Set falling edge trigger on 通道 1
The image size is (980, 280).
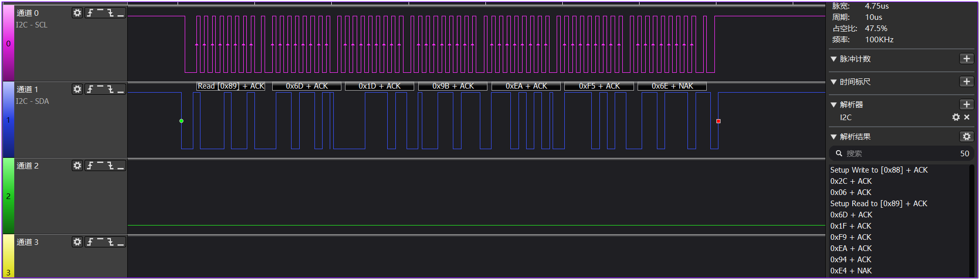[110, 89]
